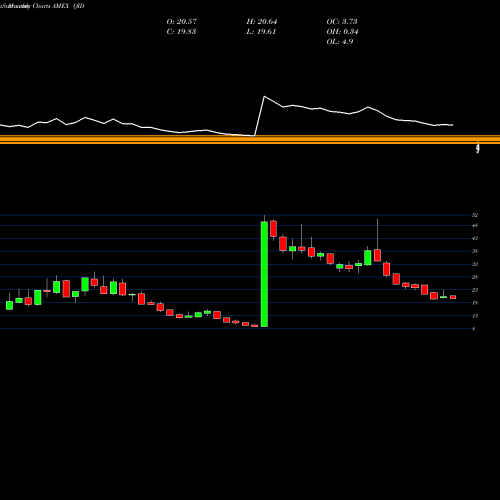This screenshot has height=500, width=500.
Task: Click the last red candlestick on the right
Action: [453, 297]
